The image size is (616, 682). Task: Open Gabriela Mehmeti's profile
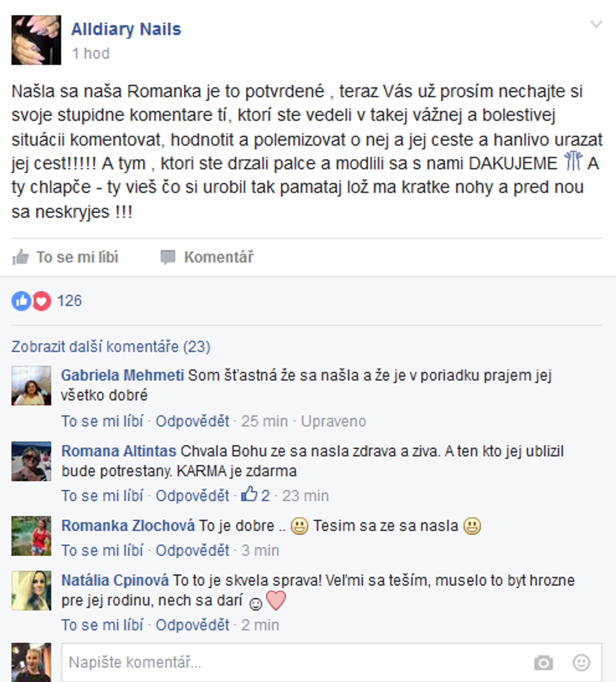click(x=123, y=375)
